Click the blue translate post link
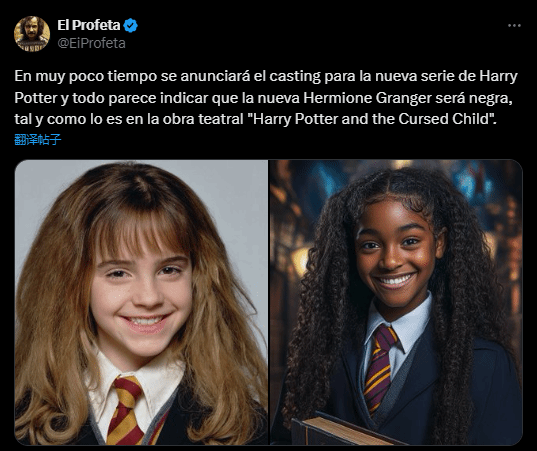The height and width of the screenshot is (451, 537). click(38, 139)
